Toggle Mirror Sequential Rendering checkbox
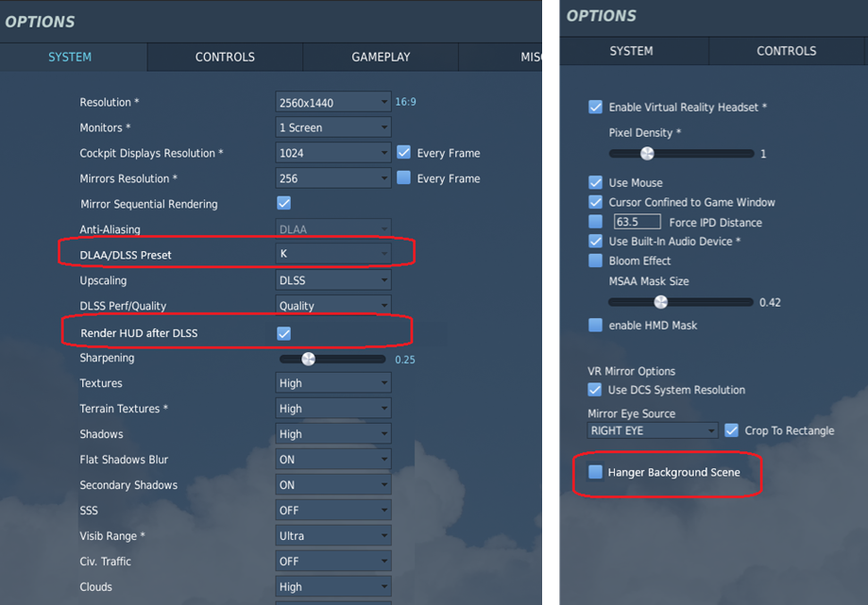Image resolution: width=868 pixels, height=605 pixels. click(284, 203)
